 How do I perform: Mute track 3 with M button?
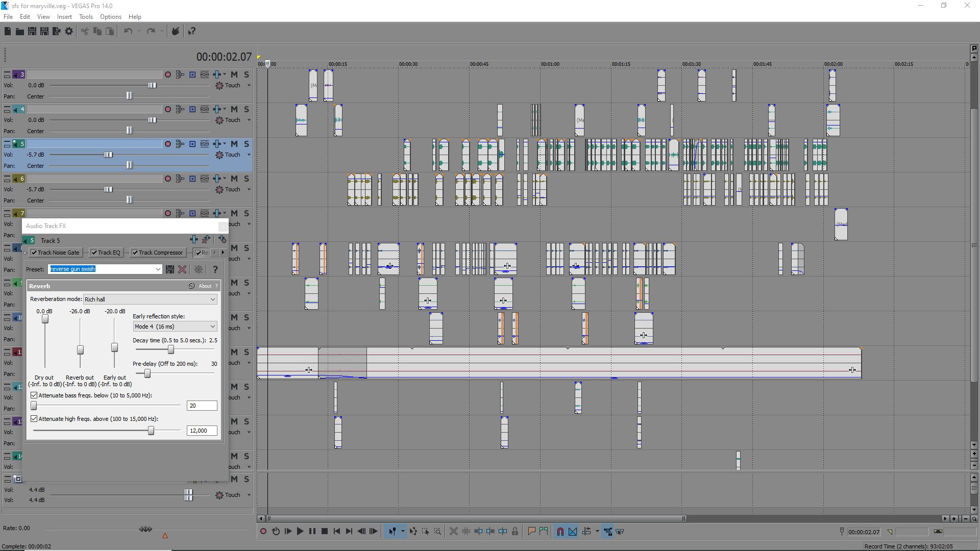[234, 74]
